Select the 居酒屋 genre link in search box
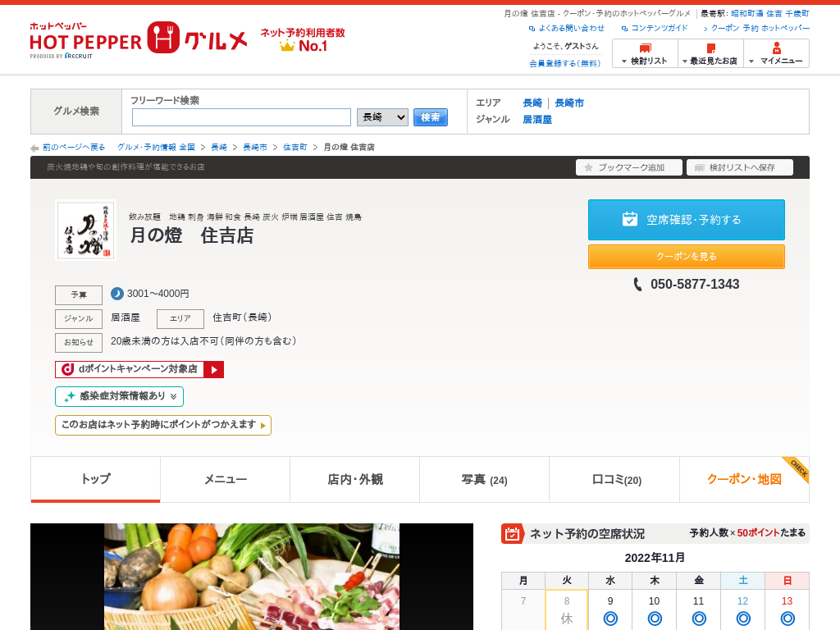Viewport: 840px width, 630px height. 537,120
